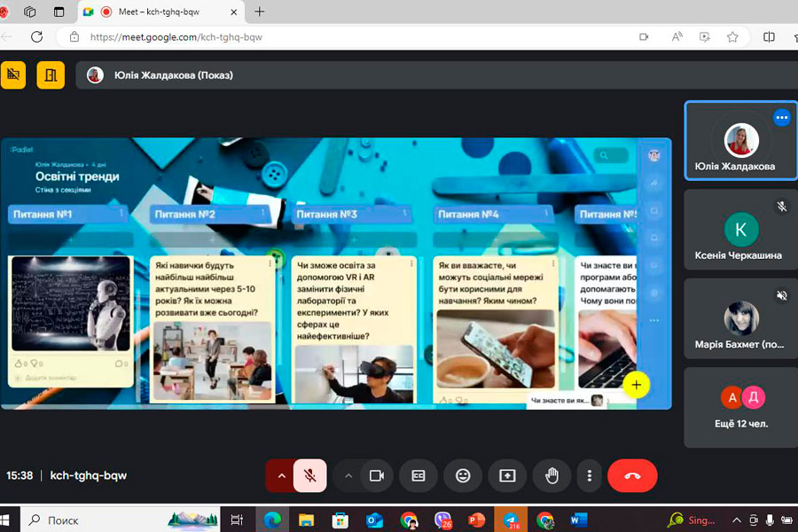The height and width of the screenshot is (532, 798).
Task: Toggle the camera on or off
Action: coord(376,475)
